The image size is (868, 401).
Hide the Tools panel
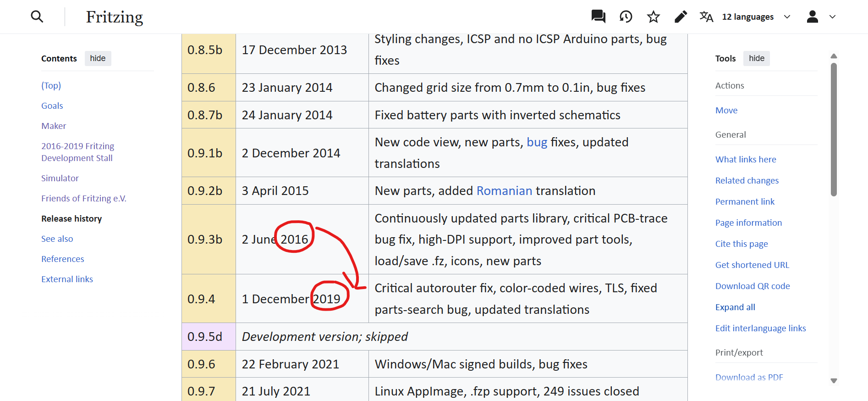(756, 58)
